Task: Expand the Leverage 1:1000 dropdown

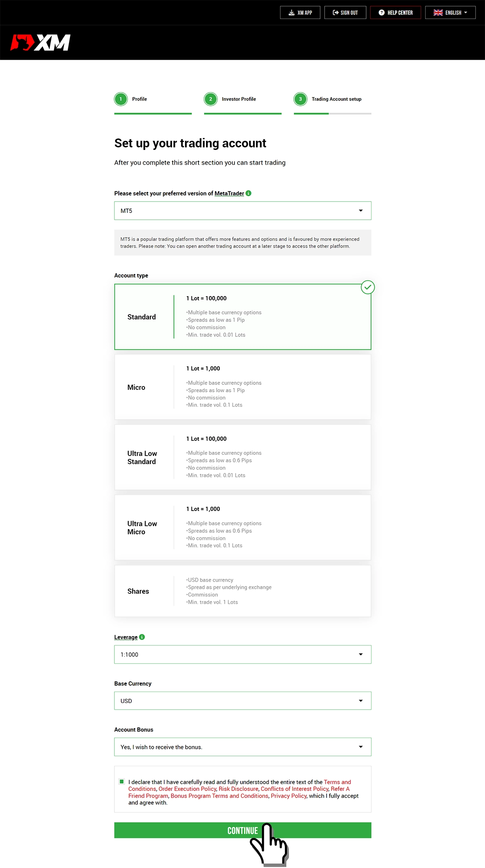Action: tap(242, 654)
